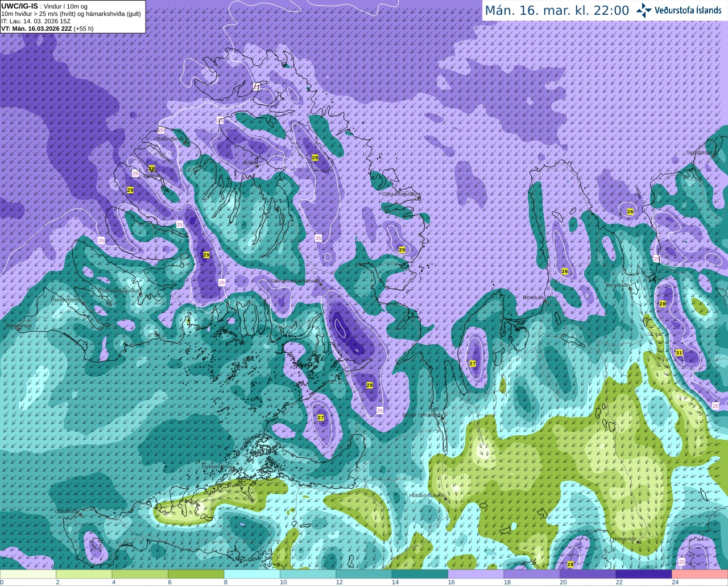728x586 pixels.
Task: Pick the 12–14 m/s teal legend swatch
Action: click(x=364, y=574)
